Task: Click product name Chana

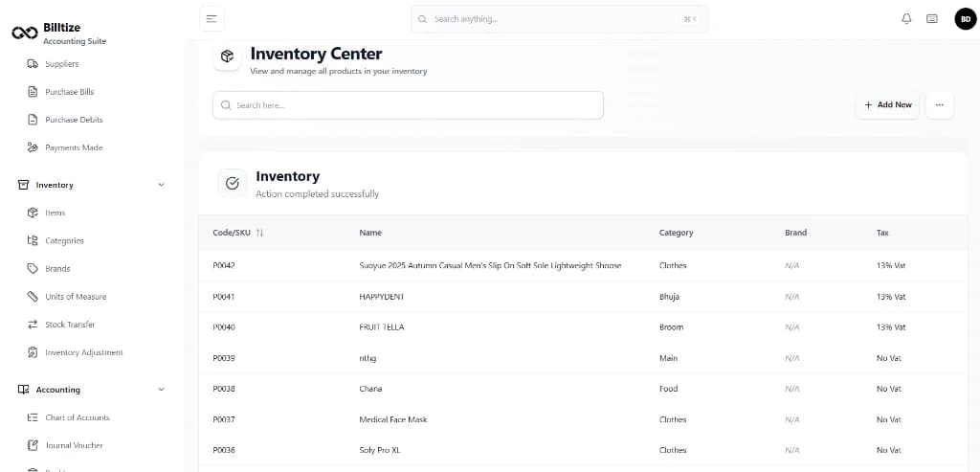Action: point(370,389)
